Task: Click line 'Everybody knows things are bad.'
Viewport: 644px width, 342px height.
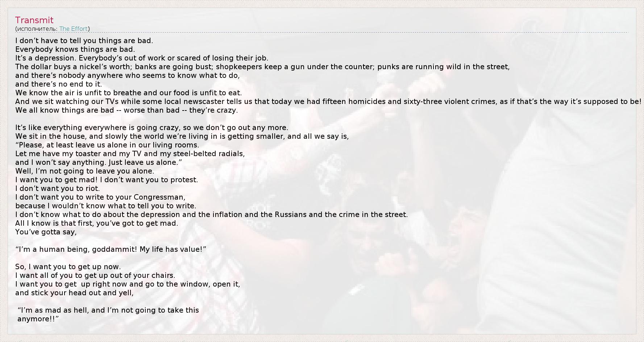Action: tap(75, 49)
